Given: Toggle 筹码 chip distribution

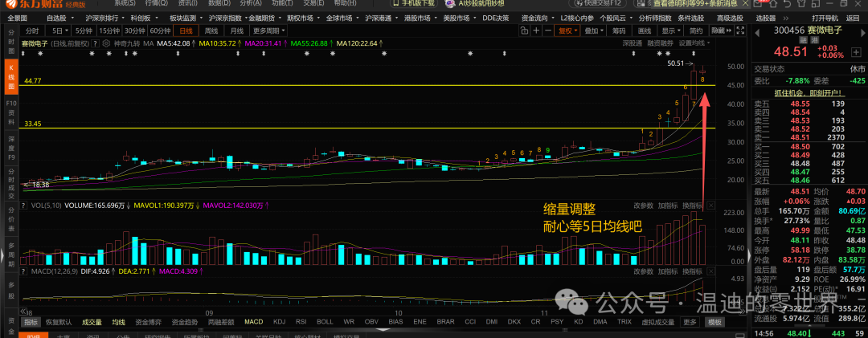Looking at the screenshot, I should point(619,31).
